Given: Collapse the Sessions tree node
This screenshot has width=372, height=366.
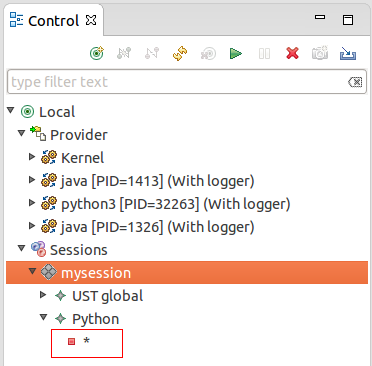Looking at the screenshot, I should (22, 248).
